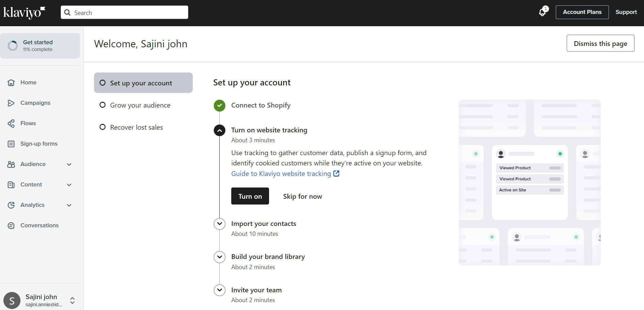
Task: Expand the Import your contacts step
Action: [220, 224]
